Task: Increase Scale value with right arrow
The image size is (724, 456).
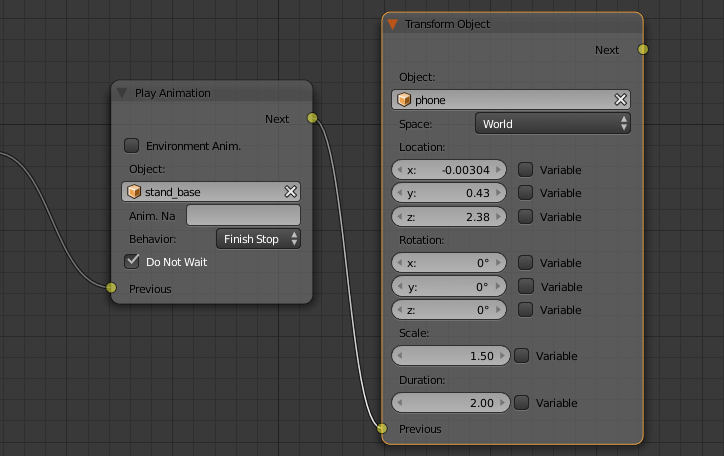Action: click(x=502, y=355)
